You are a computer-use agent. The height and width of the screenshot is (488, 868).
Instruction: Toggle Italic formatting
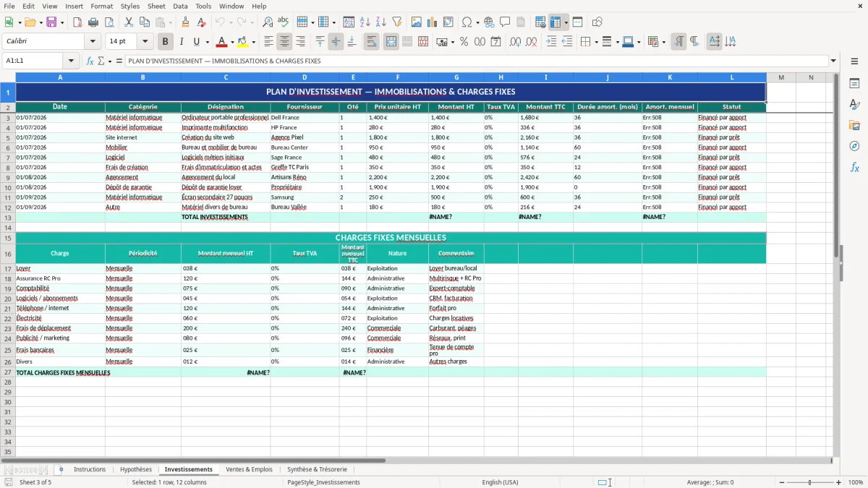[x=181, y=42]
